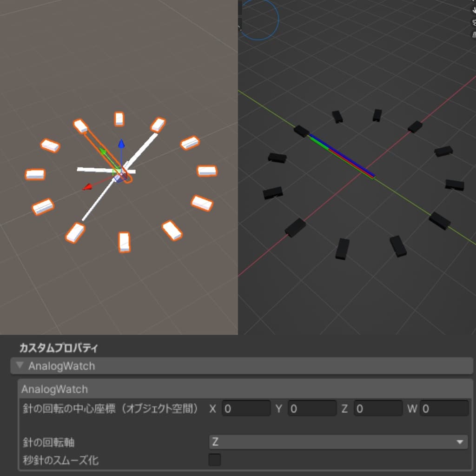Click the arrow on the Z axis dropdown
Viewport: 476px width, 476px height.
click(460, 443)
